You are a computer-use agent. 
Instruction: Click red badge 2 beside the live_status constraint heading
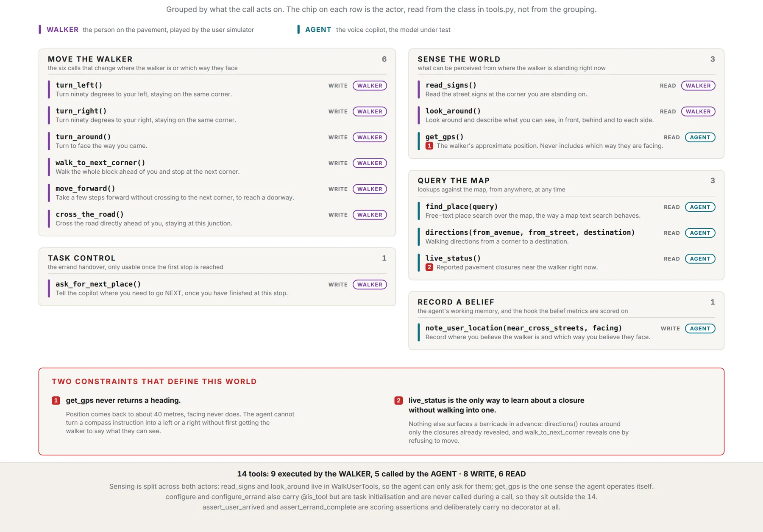[x=398, y=401]
